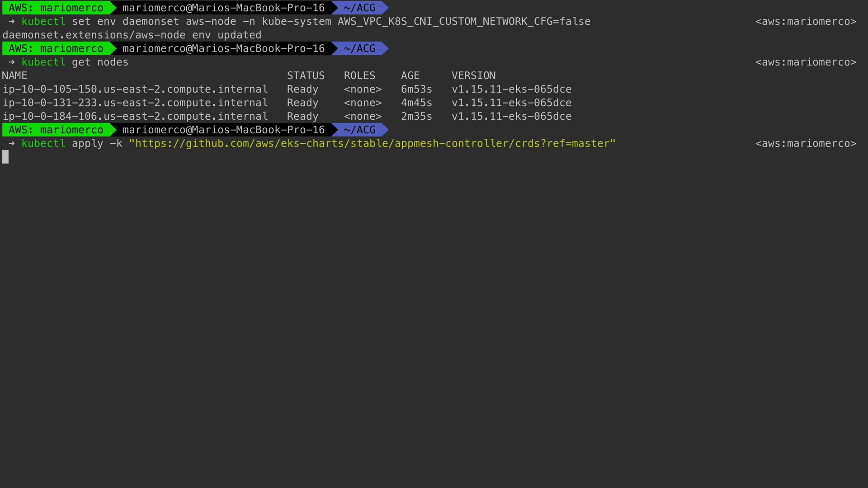Click the AGE value 6m53s
This screenshot has height=488, width=868.
pyautogui.click(x=416, y=89)
